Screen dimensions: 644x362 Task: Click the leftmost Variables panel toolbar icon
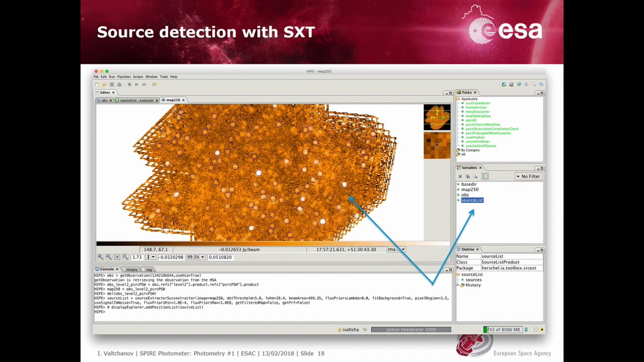click(460, 176)
